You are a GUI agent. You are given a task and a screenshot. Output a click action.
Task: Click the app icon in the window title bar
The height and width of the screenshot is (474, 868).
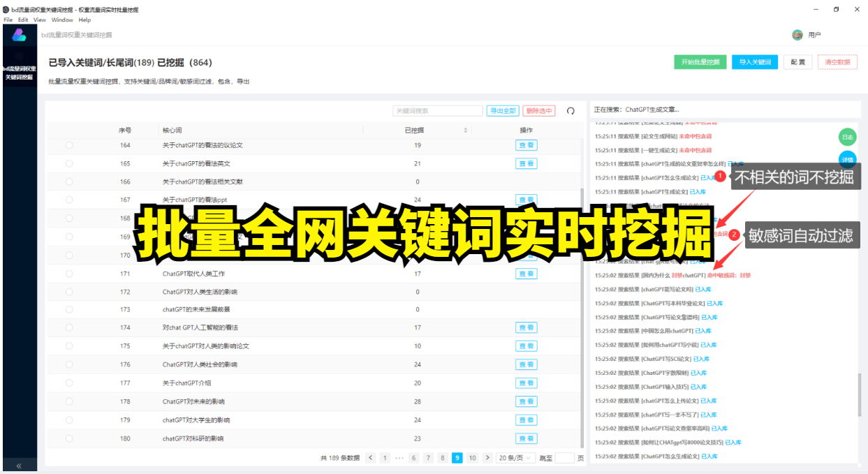point(7,9)
